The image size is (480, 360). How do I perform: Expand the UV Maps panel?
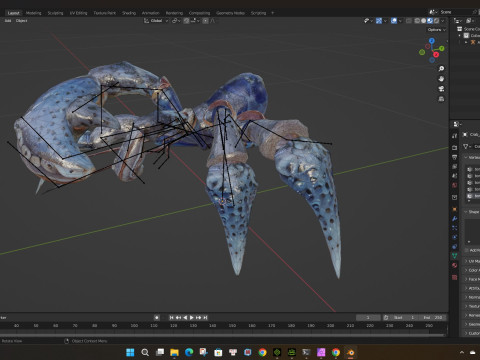click(x=472, y=261)
